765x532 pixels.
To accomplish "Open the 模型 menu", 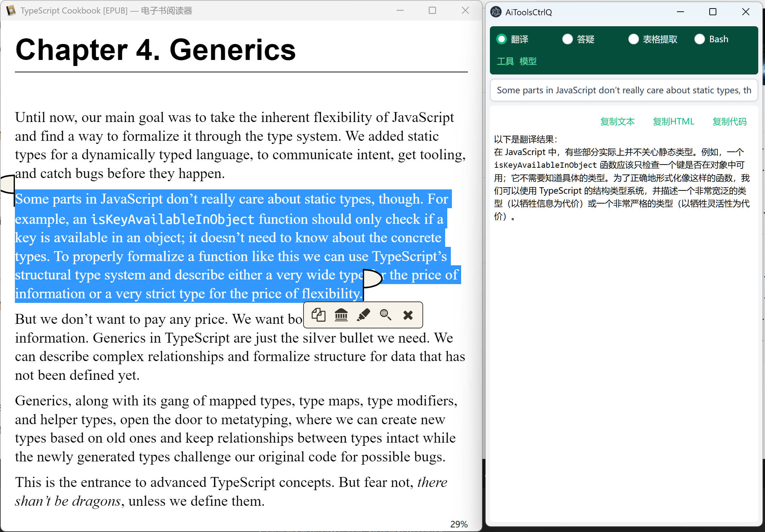I will (x=528, y=61).
